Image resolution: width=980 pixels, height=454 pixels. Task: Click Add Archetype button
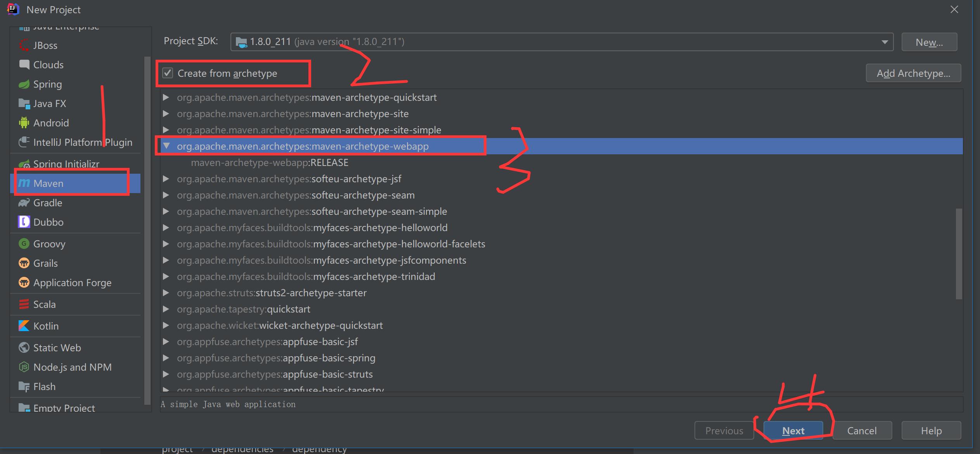pyautogui.click(x=913, y=74)
